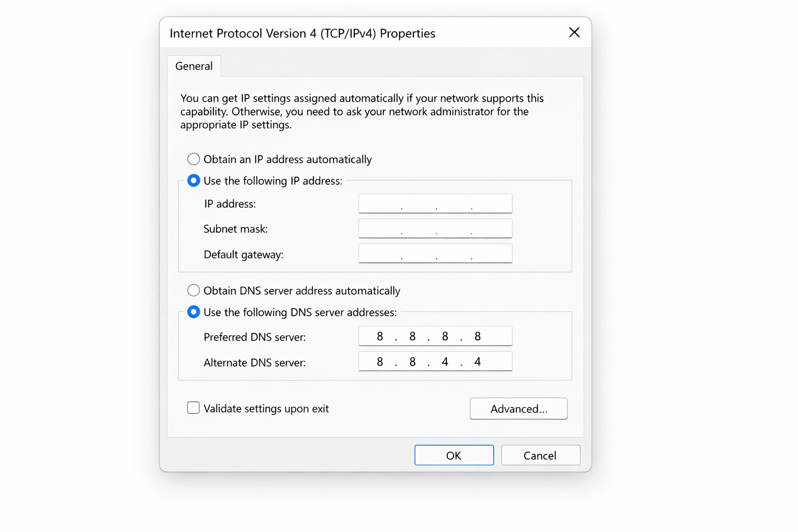
Task: Click the Validate settings upon exit label
Action: [266, 408]
